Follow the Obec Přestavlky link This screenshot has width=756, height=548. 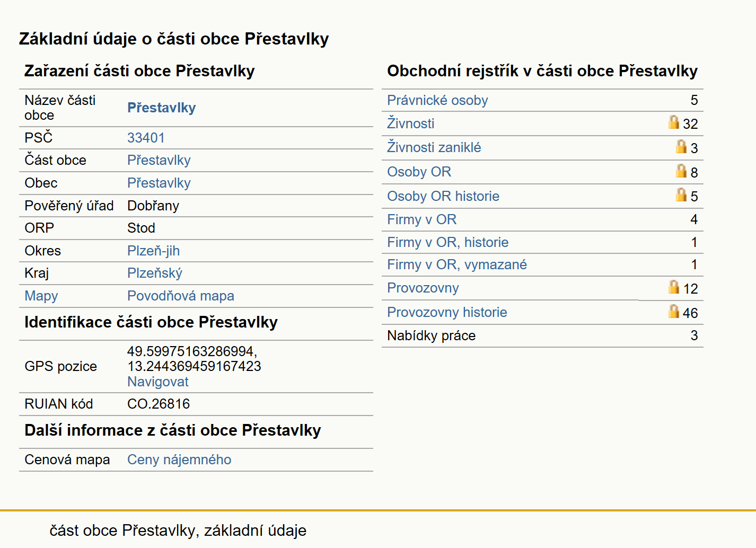click(159, 183)
